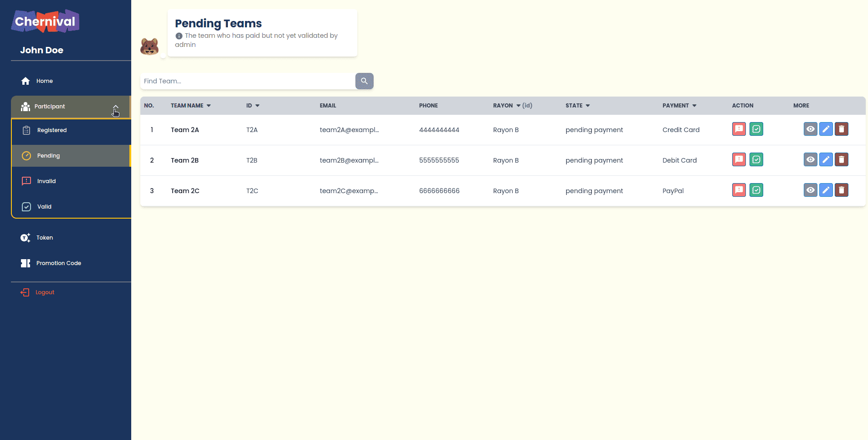Click Team 2A name cell

185,130
